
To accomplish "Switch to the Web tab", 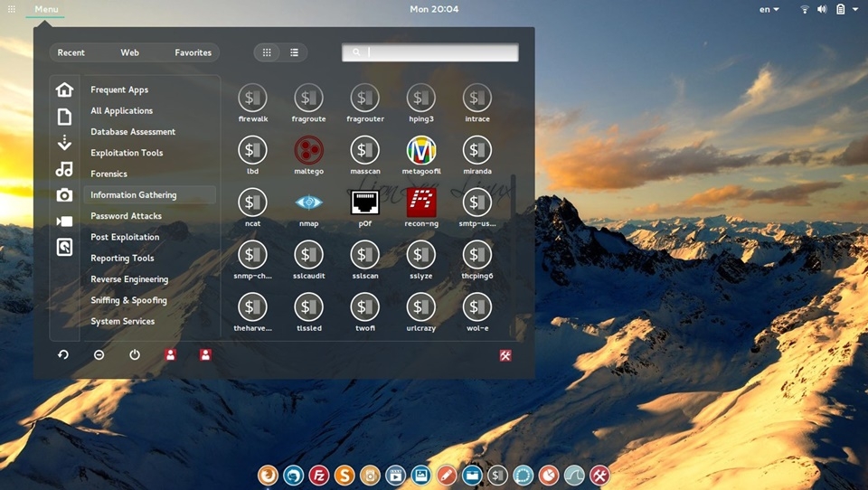I will 129,52.
